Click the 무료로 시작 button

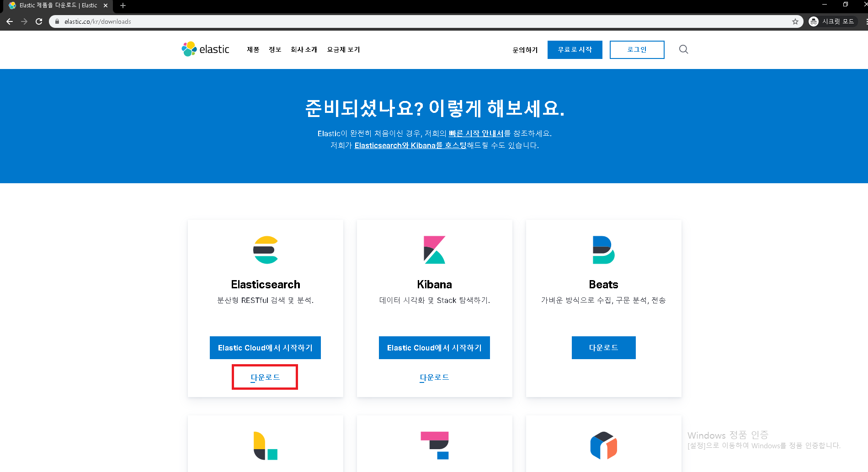coord(575,50)
